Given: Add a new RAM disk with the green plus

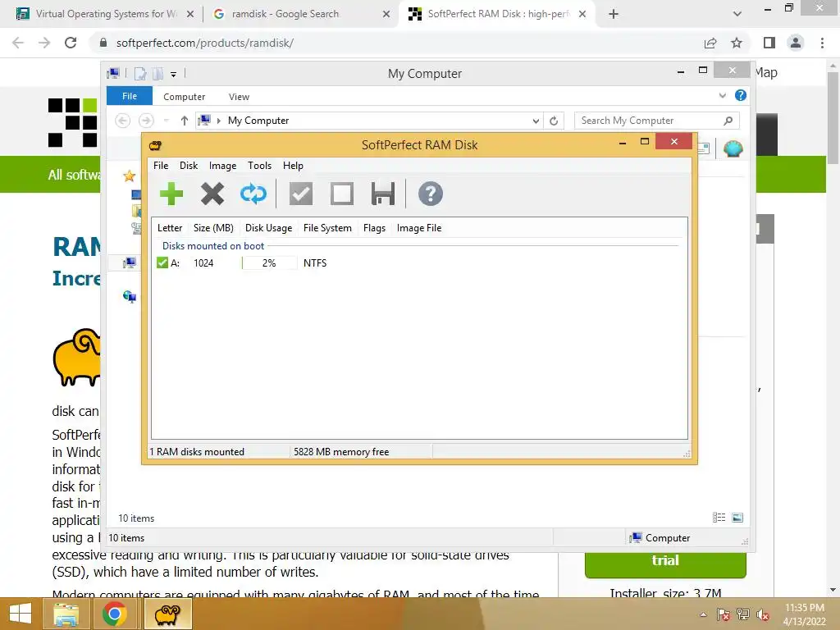Looking at the screenshot, I should coord(171,194).
